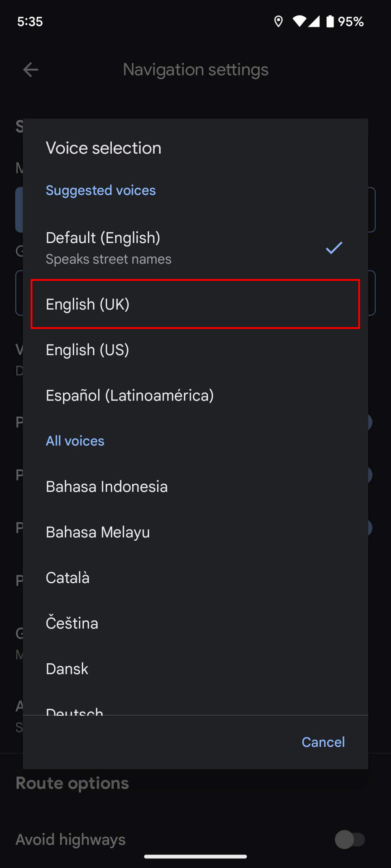
Task: Tap the back arrow icon
Action: 31,70
